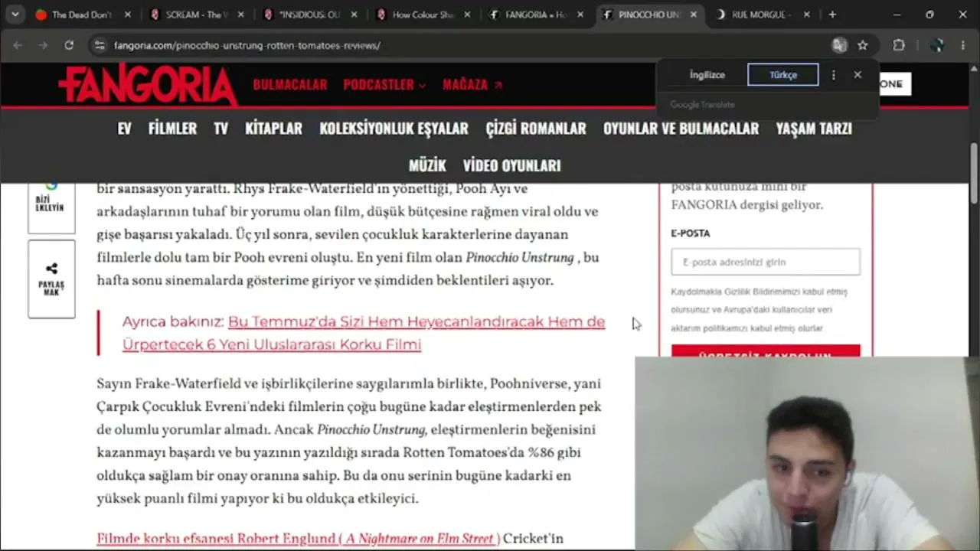This screenshot has height=551, width=980.
Task: Open the ÇİZGİ ROMANLAR section
Action: point(536,129)
